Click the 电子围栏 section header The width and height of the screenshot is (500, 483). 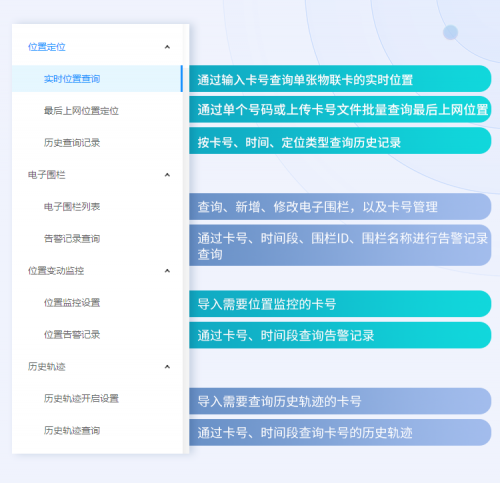pos(97,175)
